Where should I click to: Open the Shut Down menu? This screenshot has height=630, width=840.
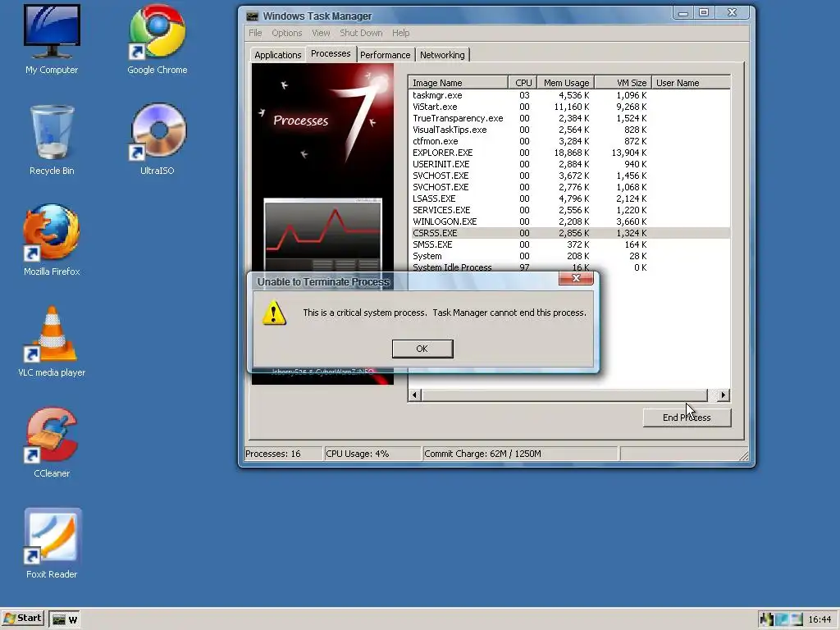(361, 33)
